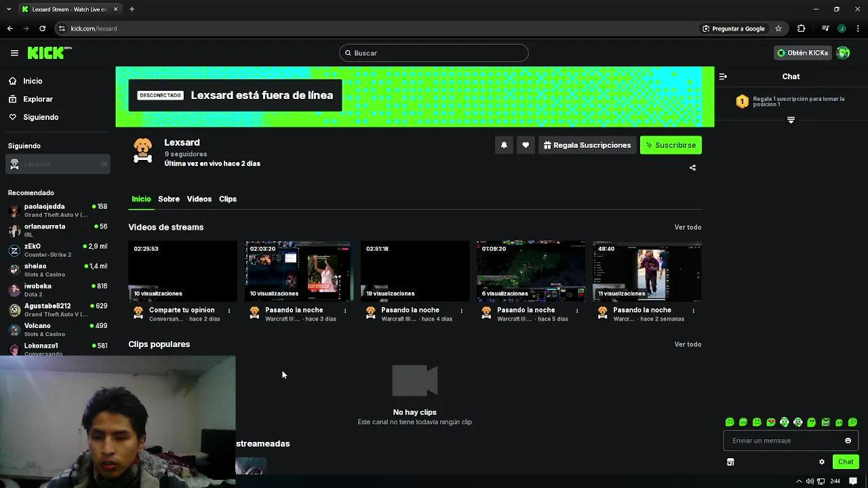Open options for Comparte tu opinion video
The width and height of the screenshot is (868, 488).
pos(229,310)
